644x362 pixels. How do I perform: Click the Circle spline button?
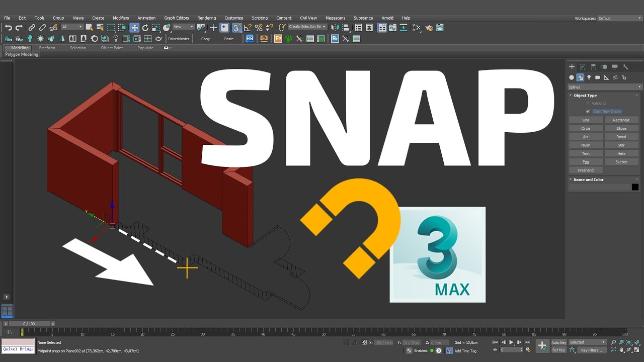[x=586, y=128]
